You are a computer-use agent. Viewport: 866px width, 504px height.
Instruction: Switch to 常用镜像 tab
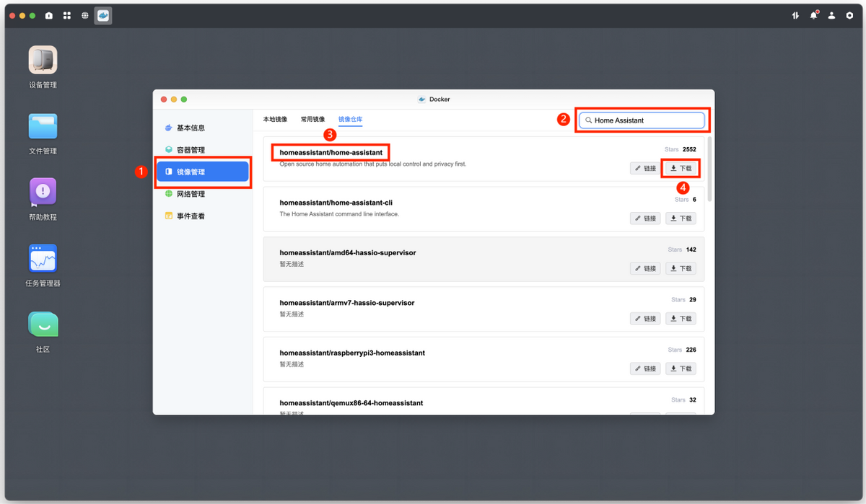(x=312, y=119)
